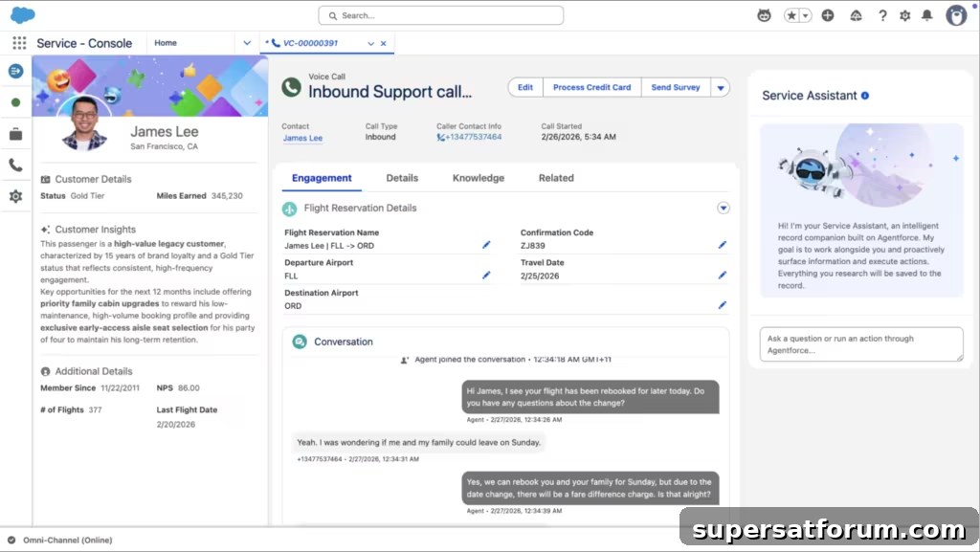Switch to the Engagement tab
The height and width of the screenshot is (552, 980).
tap(322, 178)
